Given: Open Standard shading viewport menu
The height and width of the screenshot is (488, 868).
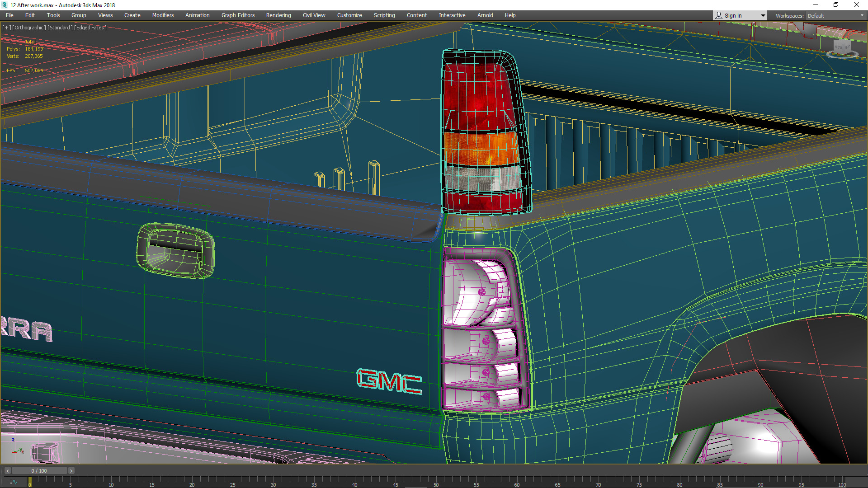Looking at the screenshot, I should click(60, 28).
